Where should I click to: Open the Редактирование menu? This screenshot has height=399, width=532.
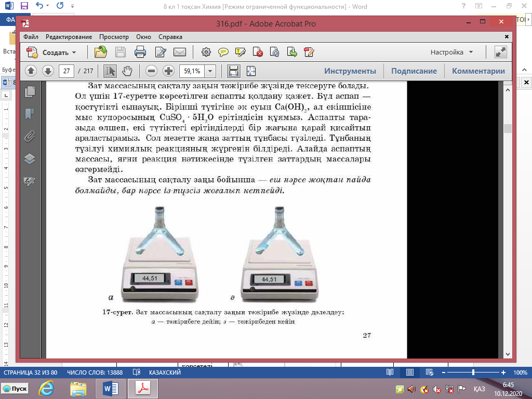point(69,37)
